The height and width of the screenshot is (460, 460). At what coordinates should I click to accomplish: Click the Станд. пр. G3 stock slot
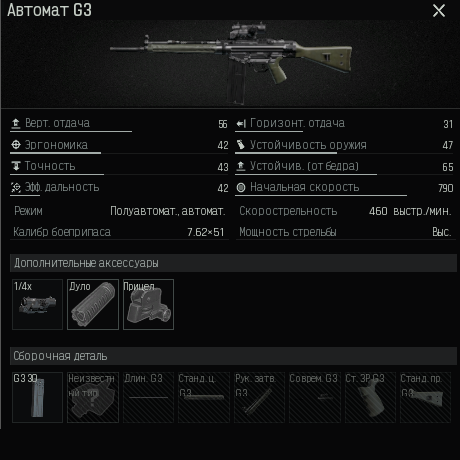tap(426, 397)
